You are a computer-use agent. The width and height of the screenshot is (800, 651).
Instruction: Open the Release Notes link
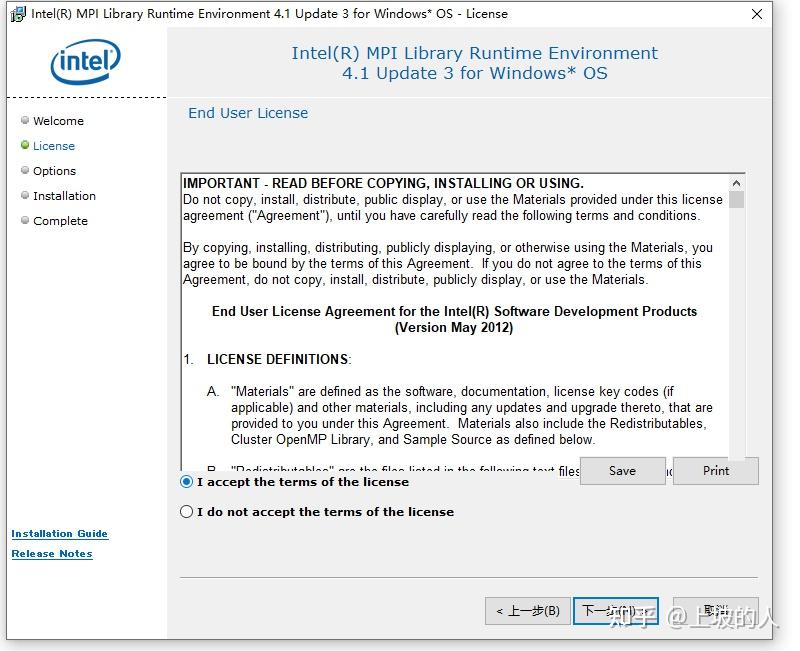coord(52,554)
